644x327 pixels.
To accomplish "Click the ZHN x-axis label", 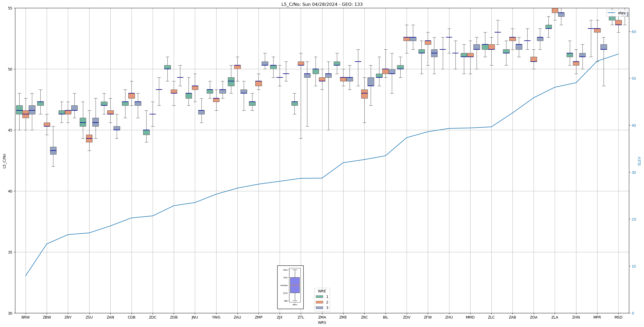I will 576,317.
